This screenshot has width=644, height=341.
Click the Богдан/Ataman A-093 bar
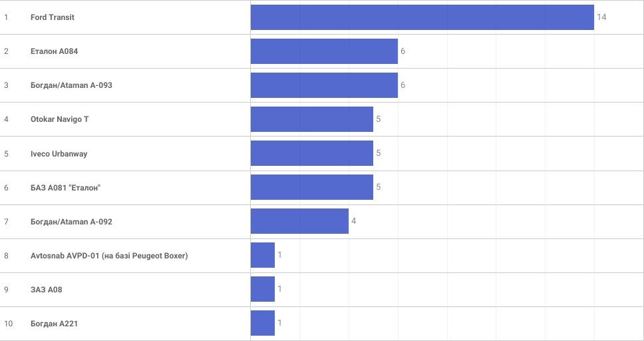[x=324, y=85]
